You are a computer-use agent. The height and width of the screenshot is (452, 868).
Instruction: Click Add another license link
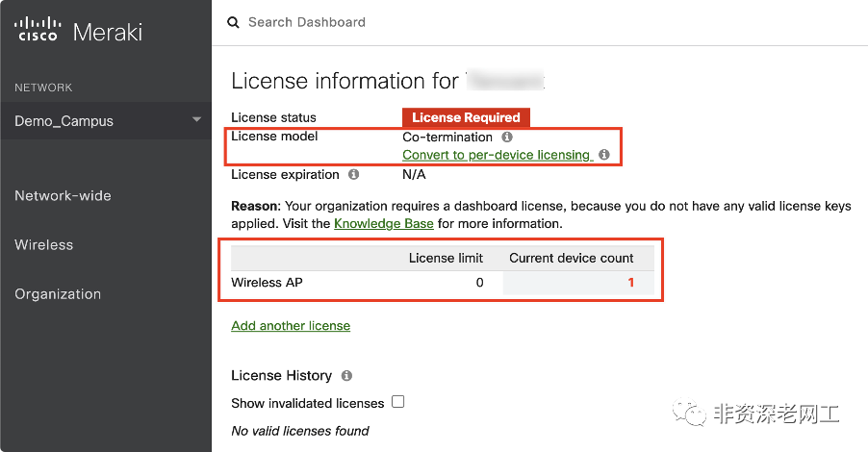[x=291, y=326]
